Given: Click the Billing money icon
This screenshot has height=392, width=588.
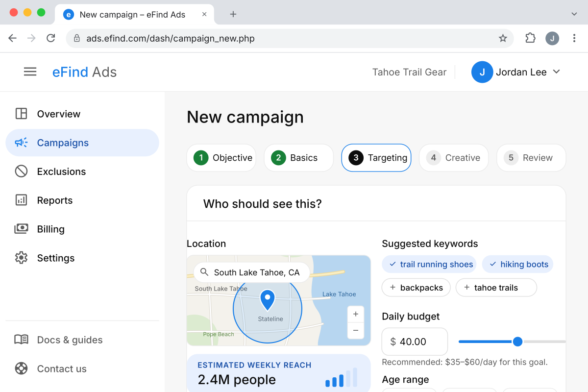Looking at the screenshot, I should (21, 229).
